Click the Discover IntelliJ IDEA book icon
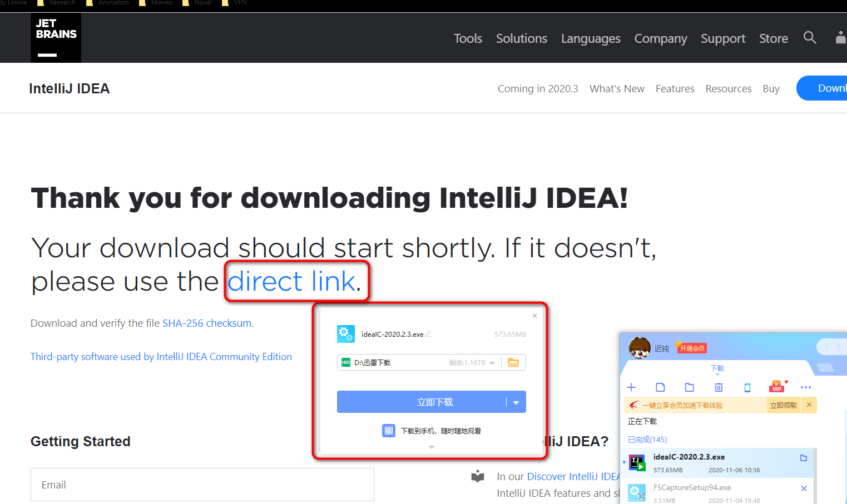This screenshot has width=847, height=504. tap(478, 476)
